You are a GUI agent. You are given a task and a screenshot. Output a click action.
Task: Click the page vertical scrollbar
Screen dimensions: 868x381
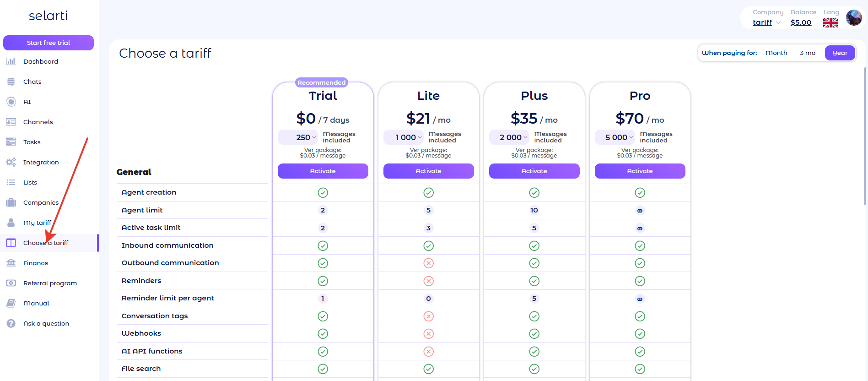coord(865,136)
